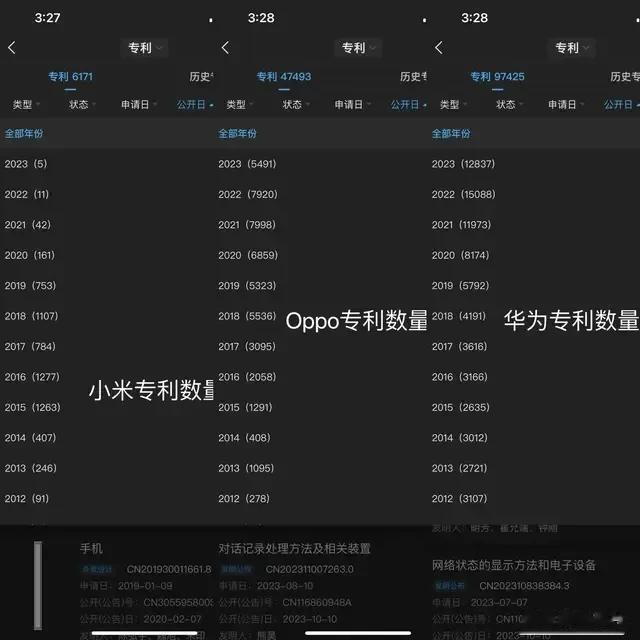Collapse 公开日 filter under 专利 6171
This screenshot has height=640, width=640.
click(195, 104)
